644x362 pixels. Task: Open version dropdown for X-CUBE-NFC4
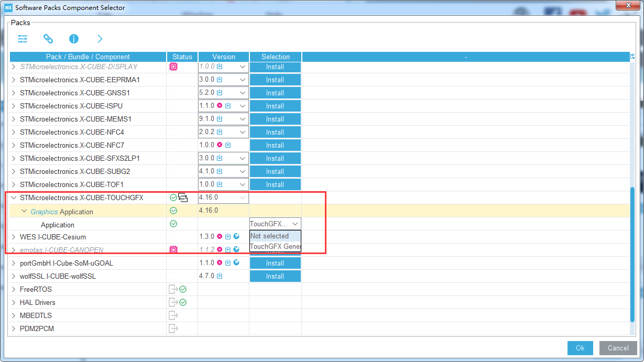[x=243, y=132]
